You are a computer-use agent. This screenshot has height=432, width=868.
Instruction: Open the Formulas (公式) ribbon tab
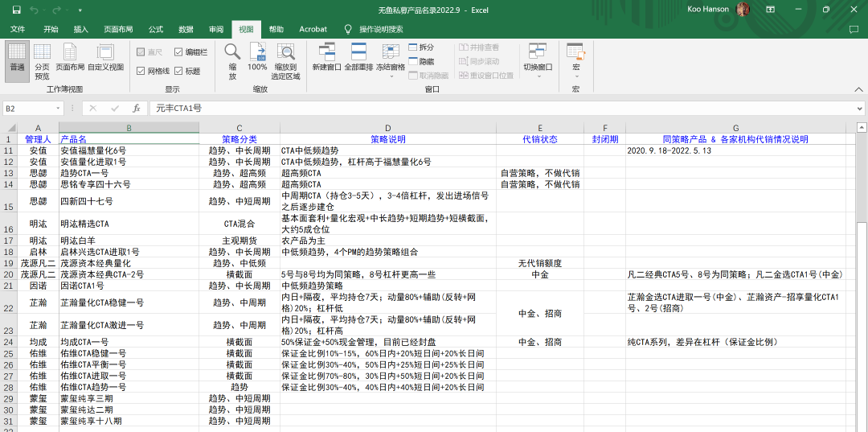pos(156,29)
